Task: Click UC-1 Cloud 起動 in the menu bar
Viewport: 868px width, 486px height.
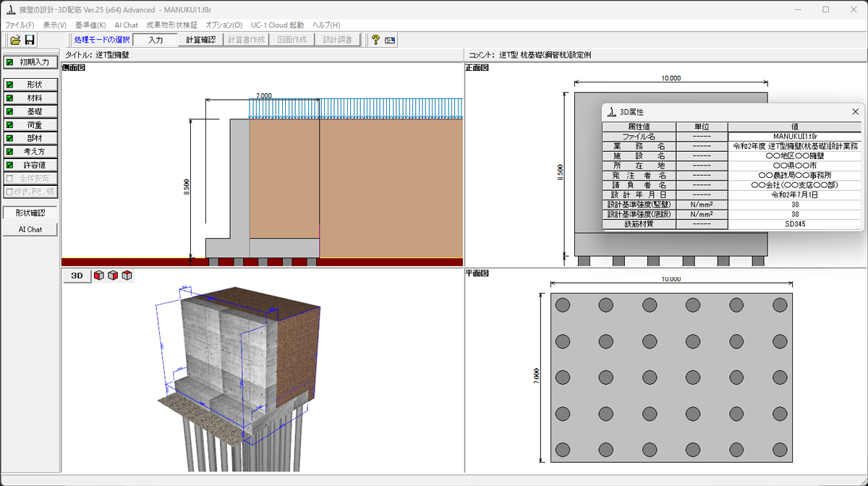Action: point(277,25)
